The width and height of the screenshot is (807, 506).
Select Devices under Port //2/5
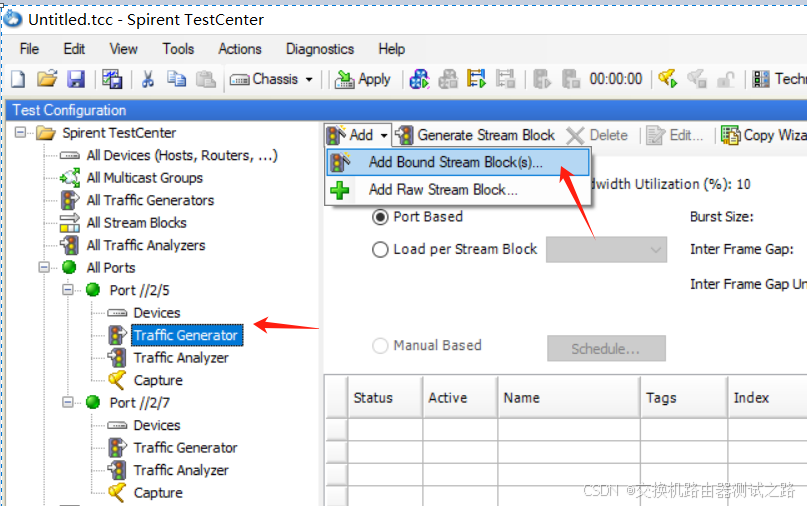pos(156,312)
